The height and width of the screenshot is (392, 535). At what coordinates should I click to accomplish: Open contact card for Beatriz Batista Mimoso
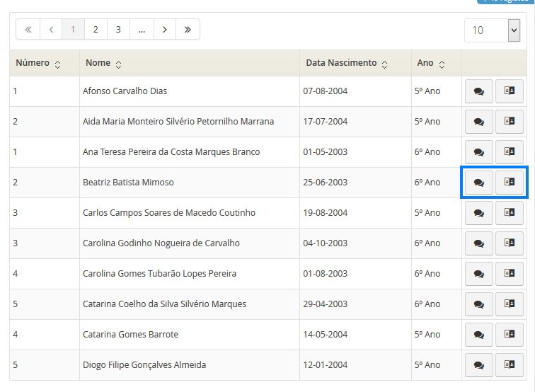509,183
